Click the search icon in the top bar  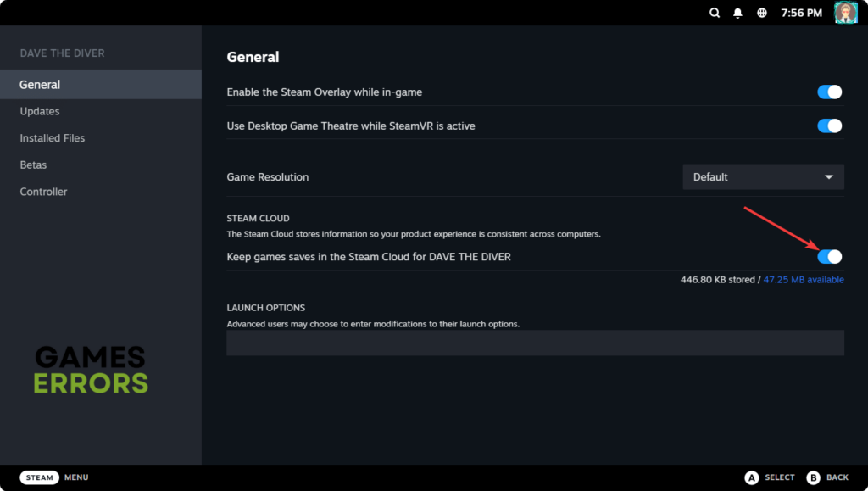pyautogui.click(x=715, y=13)
